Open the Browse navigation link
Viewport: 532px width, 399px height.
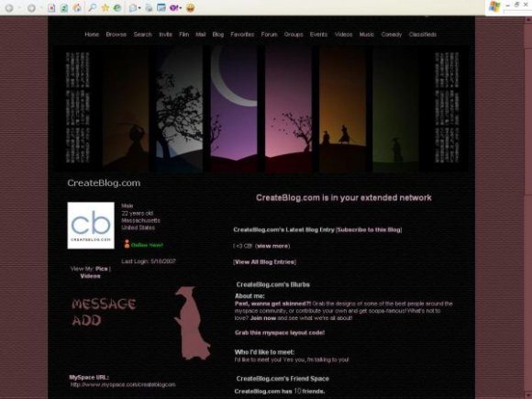pyautogui.click(x=116, y=35)
